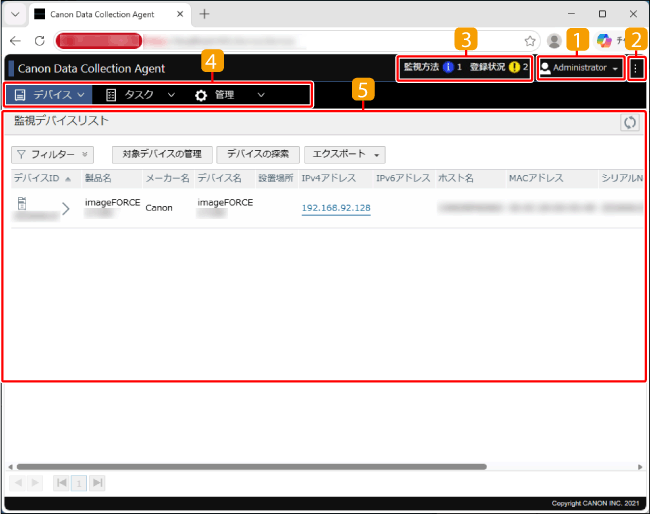This screenshot has width=650, height=514.
Task: Click the Copilot icon in browser toolbar
Action: (x=604, y=41)
